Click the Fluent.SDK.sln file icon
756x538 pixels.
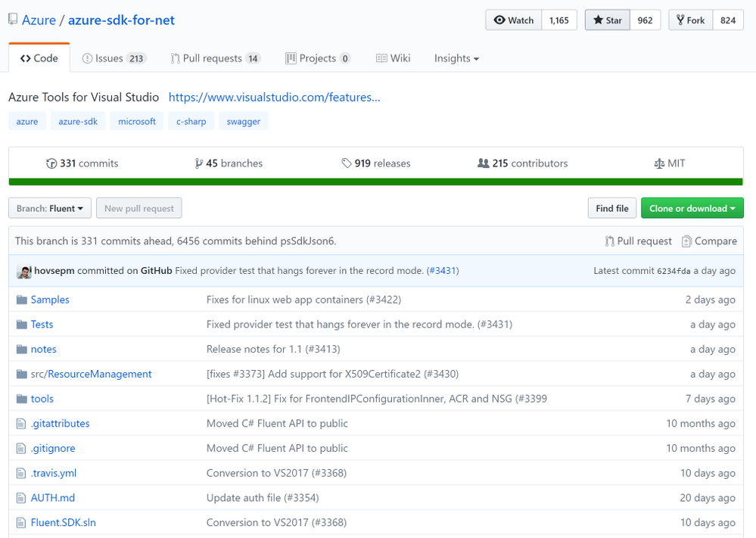tap(20, 523)
